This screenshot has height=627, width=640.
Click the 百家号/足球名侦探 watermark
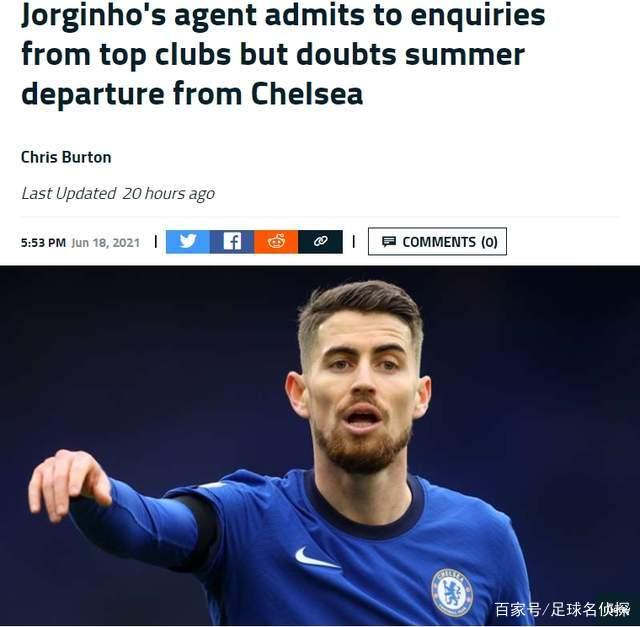562,609
